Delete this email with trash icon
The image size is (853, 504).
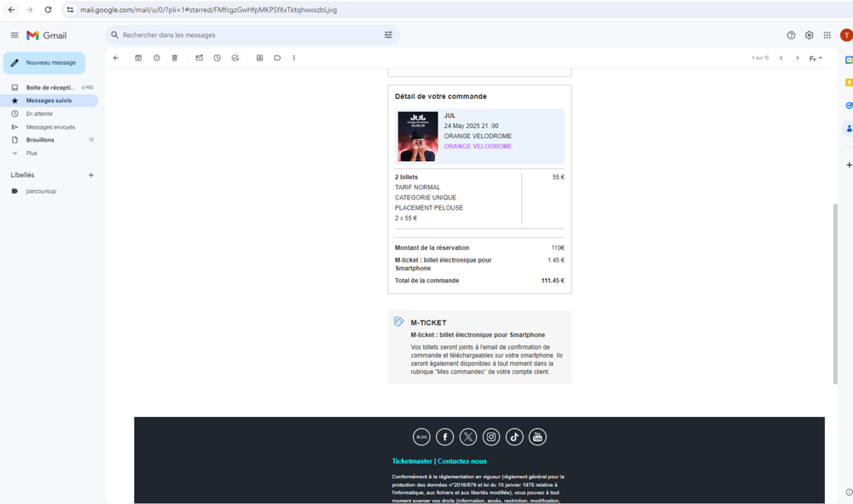click(175, 58)
